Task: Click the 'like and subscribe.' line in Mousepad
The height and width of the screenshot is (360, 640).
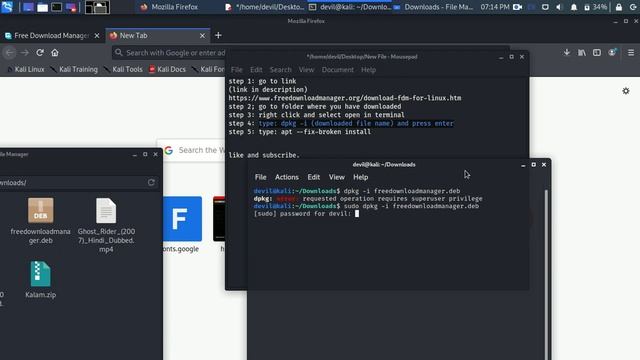Action: click(x=264, y=155)
